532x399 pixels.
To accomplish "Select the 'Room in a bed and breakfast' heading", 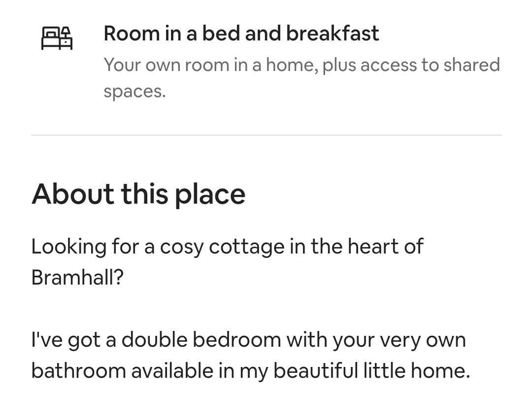I will [x=241, y=33].
